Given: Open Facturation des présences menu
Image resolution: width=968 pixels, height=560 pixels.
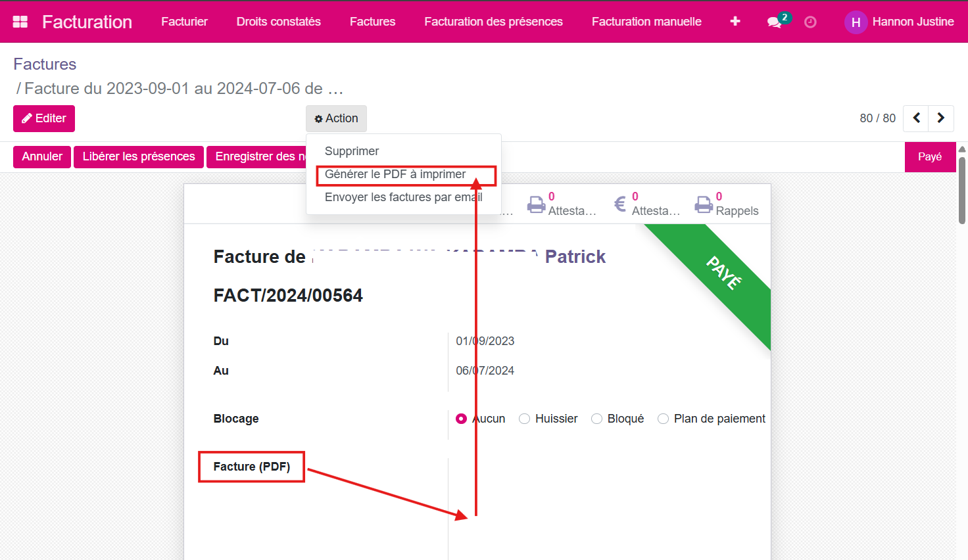Looking at the screenshot, I should [x=493, y=22].
